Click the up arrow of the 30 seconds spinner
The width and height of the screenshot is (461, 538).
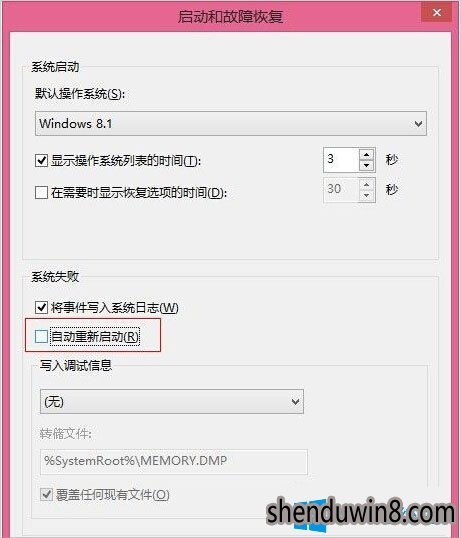pos(367,185)
